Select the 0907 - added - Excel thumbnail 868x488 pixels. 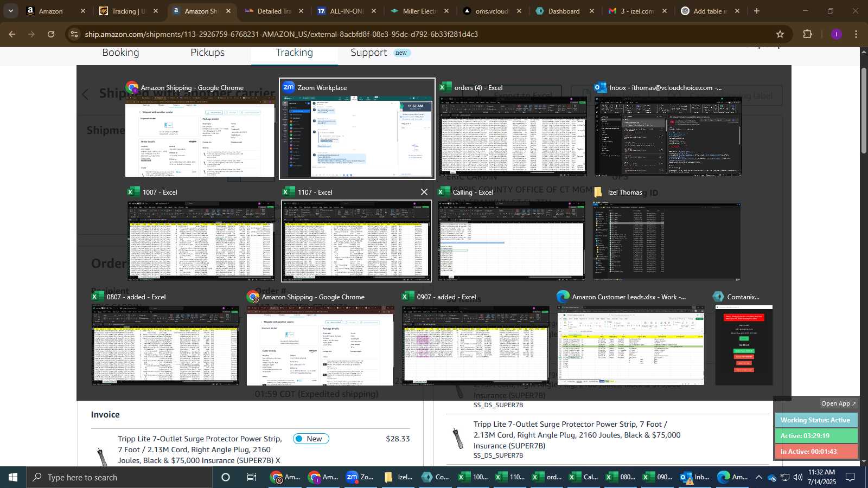pos(475,338)
